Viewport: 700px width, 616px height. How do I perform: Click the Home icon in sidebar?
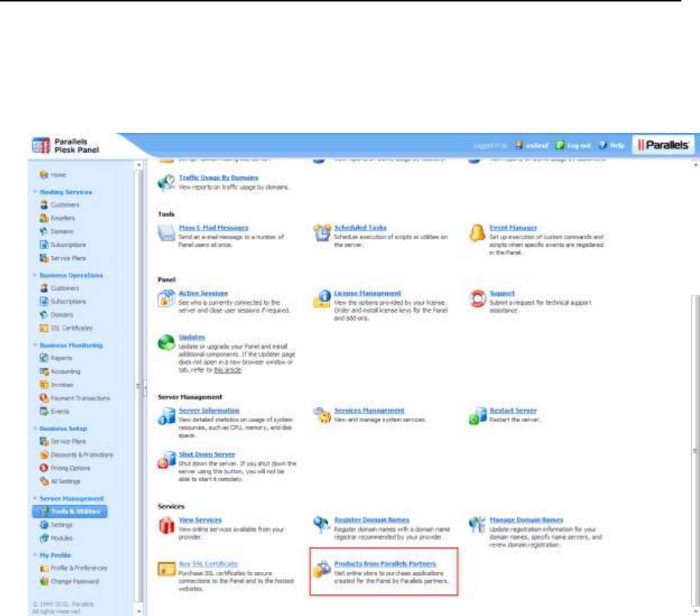(43, 175)
